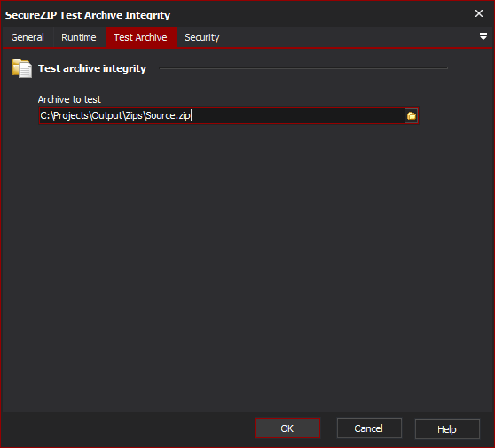This screenshot has height=448, width=495.
Task: Go to the Security tab
Action: (x=202, y=37)
